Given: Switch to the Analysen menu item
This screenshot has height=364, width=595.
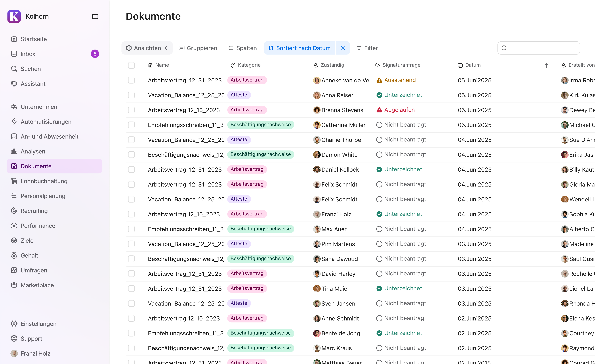Looking at the screenshot, I should (x=33, y=151).
